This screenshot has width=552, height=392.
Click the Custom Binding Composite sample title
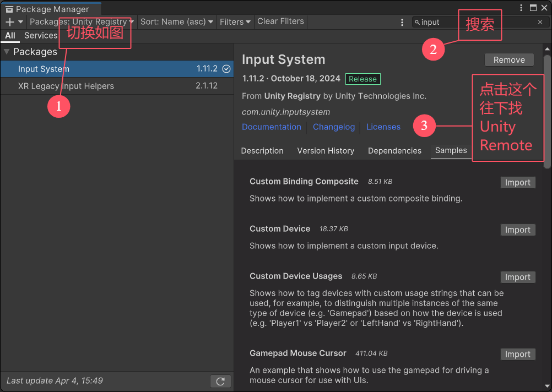tap(304, 182)
